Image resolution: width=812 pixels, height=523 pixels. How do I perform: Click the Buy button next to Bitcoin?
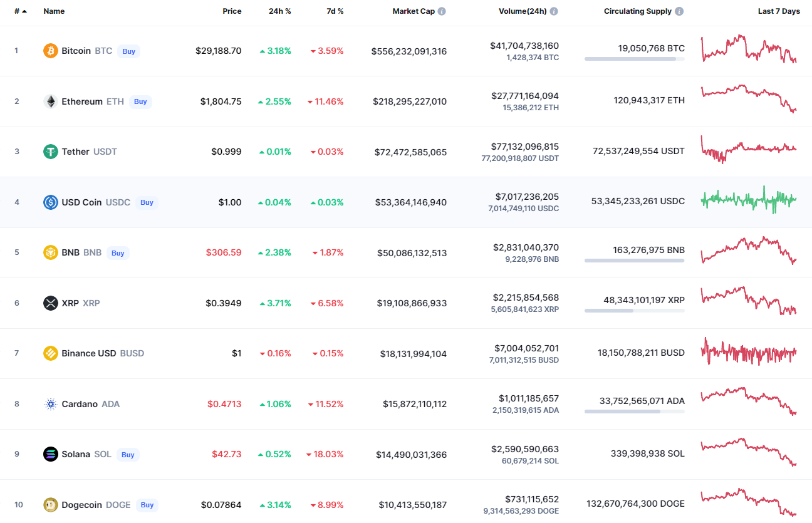tap(128, 51)
